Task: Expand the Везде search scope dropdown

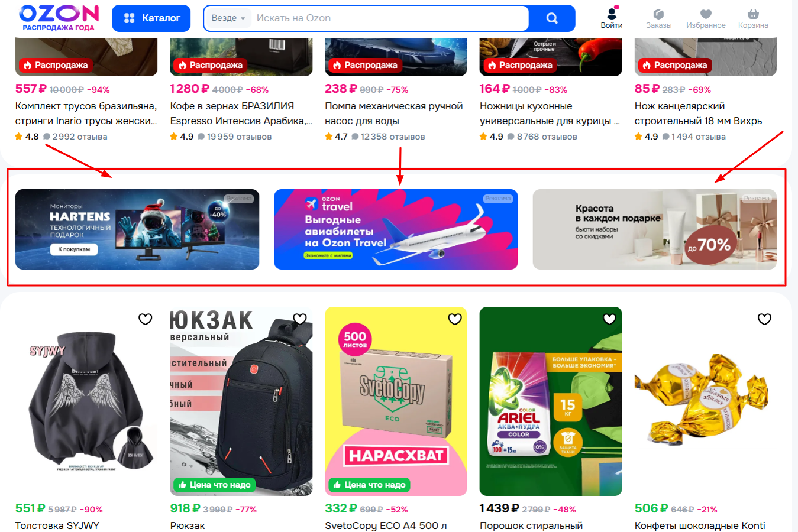Action: [x=228, y=18]
